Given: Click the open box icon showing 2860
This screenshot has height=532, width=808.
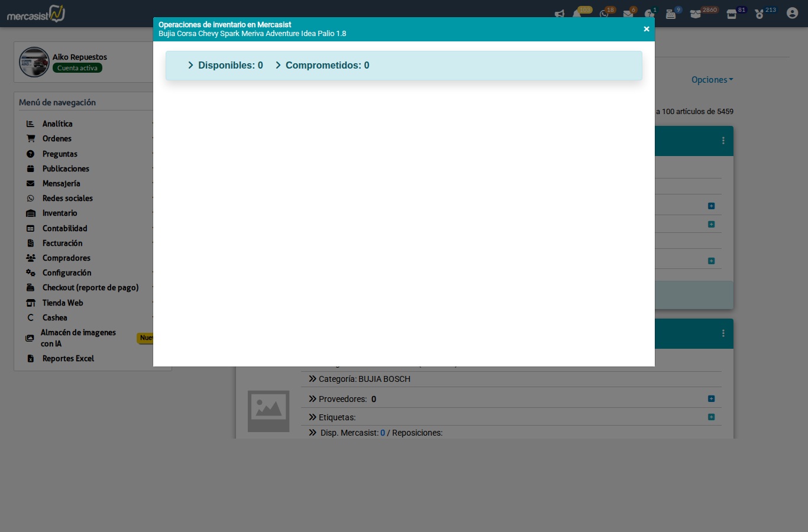Looking at the screenshot, I should point(696,14).
